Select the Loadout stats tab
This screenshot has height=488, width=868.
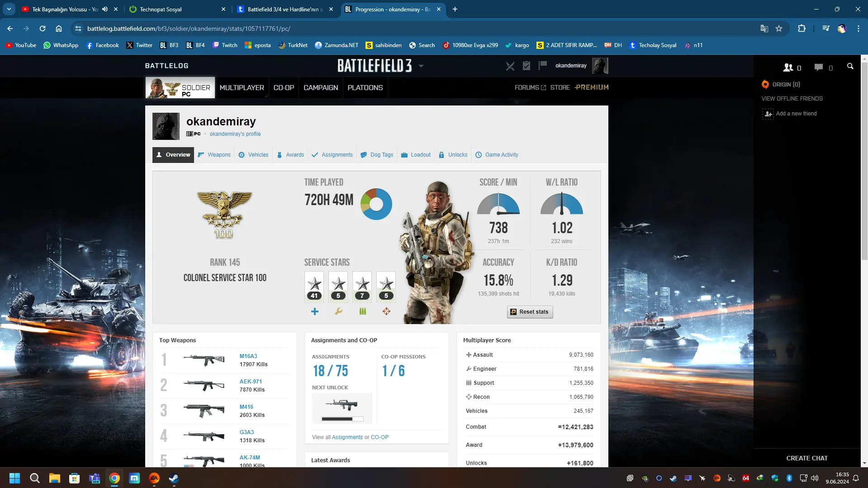tap(416, 155)
